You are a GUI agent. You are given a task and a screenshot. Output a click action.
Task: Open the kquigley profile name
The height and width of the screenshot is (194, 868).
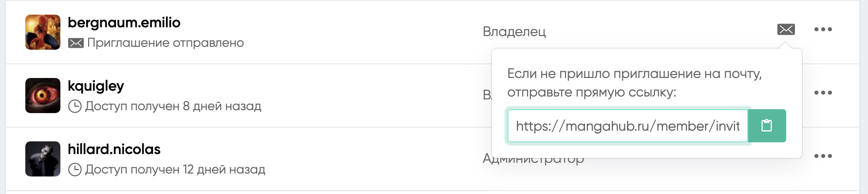pos(96,86)
